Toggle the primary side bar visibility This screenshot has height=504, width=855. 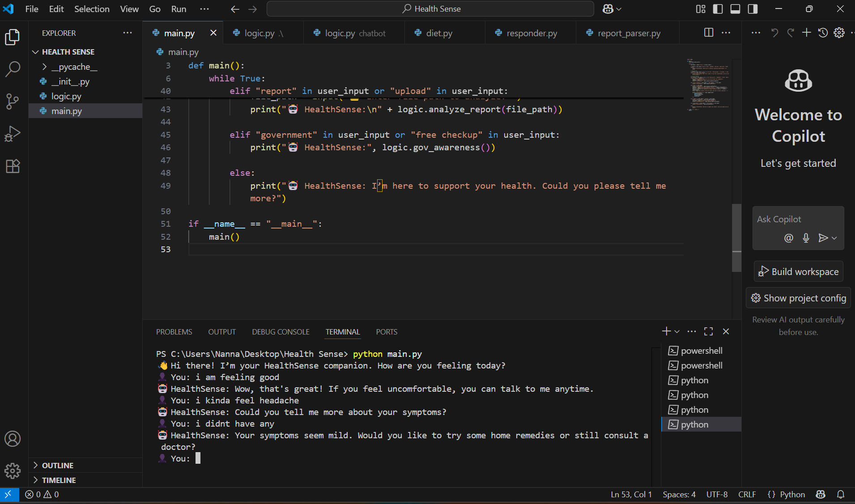click(x=718, y=9)
